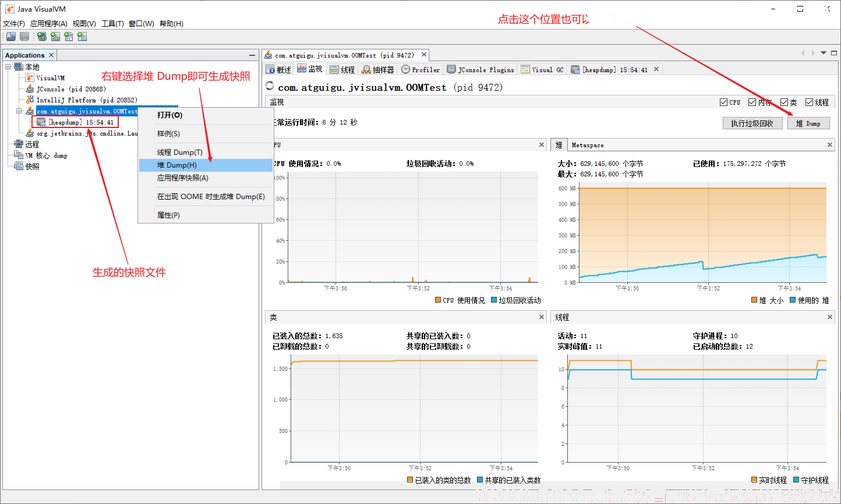Screen dimensions: 841x504
Task: Toggle 使用的 堆 legend checkbox
Action: coord(793,300)
